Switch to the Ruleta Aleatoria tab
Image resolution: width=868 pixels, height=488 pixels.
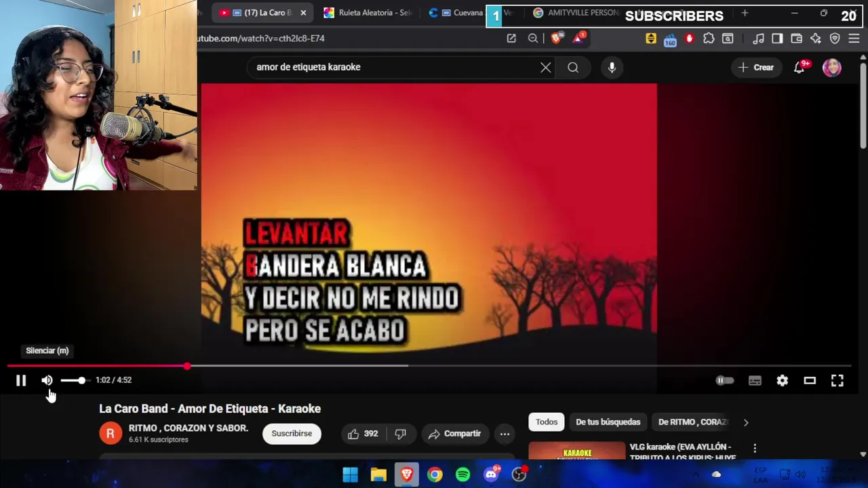pos(368,13)
